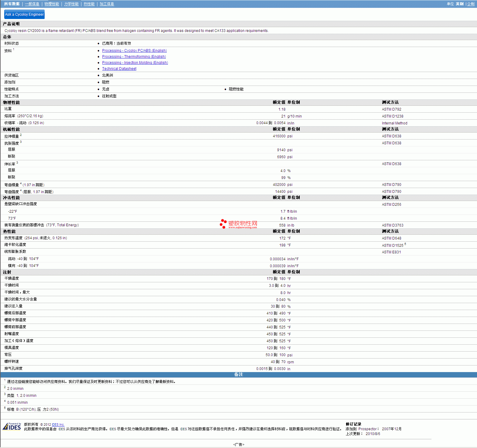Switch units to 英制
Viewport: 477px width, 448px height.
[x=460, y=4]
